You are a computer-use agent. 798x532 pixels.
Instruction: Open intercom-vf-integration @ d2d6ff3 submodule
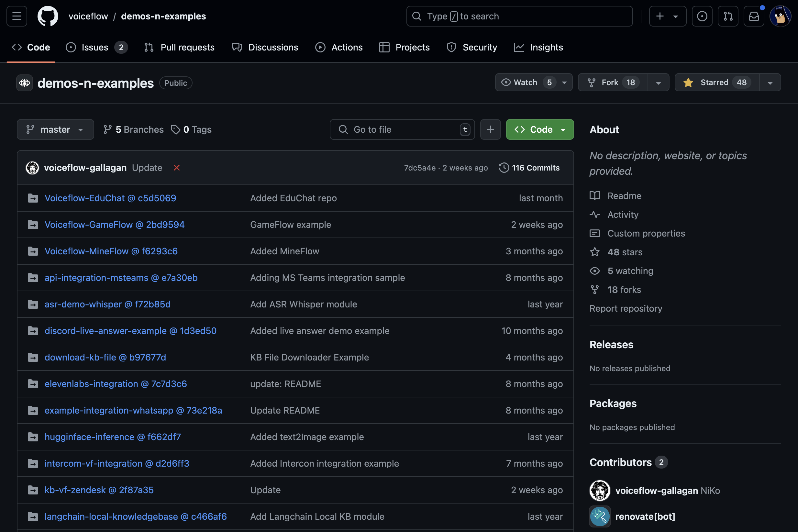(117, 463)
